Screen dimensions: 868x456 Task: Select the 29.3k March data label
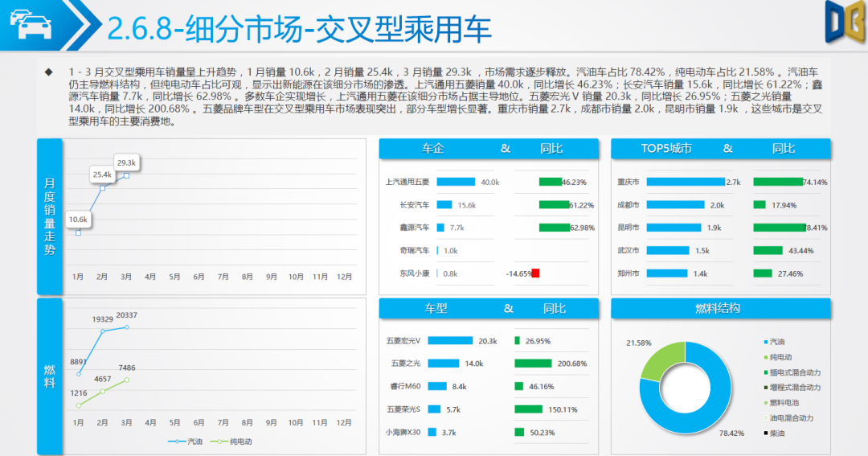pyautogui.click(x=126, y=163)
